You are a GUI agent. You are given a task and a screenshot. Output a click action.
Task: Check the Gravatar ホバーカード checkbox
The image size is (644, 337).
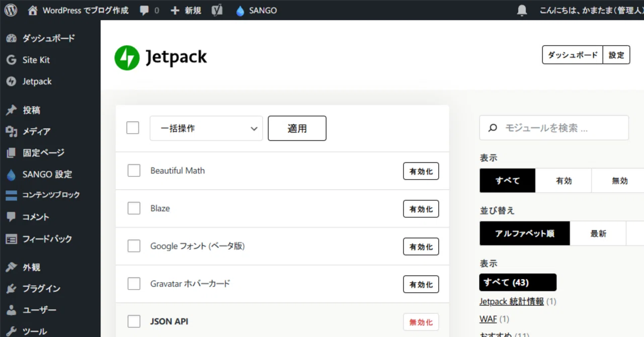(x=134, y=284)
